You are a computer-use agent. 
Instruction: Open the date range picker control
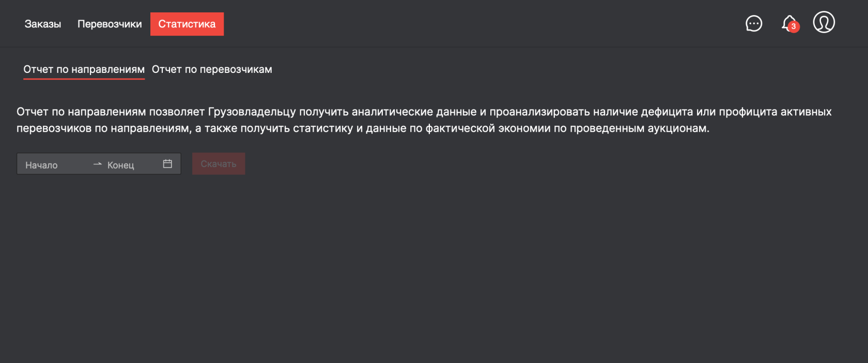[x=98, y=163]
